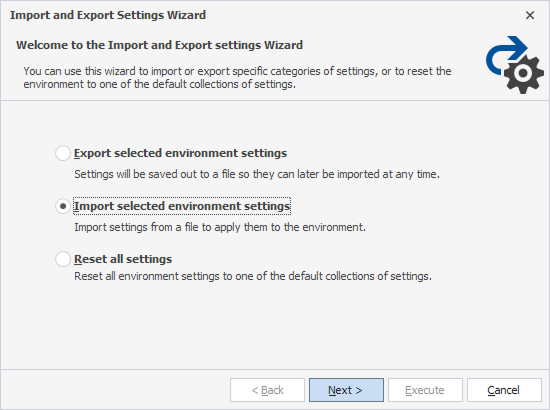Cancel the wizard with the Cancel button
Screen dimensions: 550x410
pos(504,390)
